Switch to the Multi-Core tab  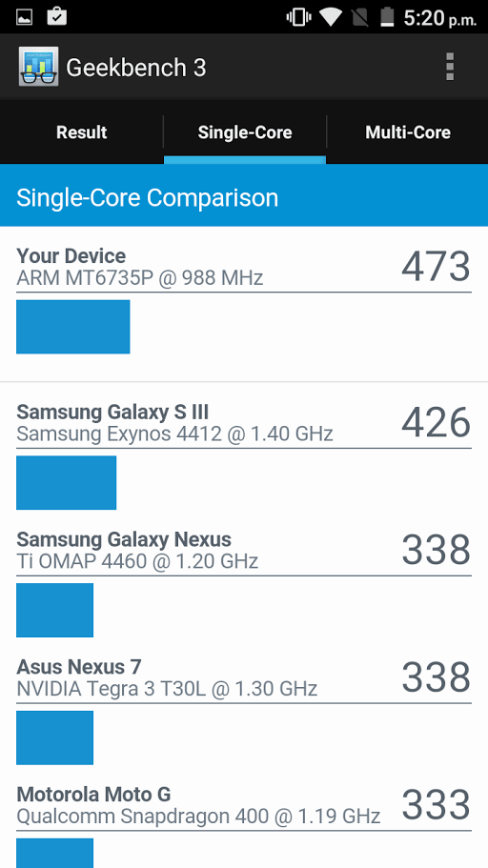(x=408, y=132)
